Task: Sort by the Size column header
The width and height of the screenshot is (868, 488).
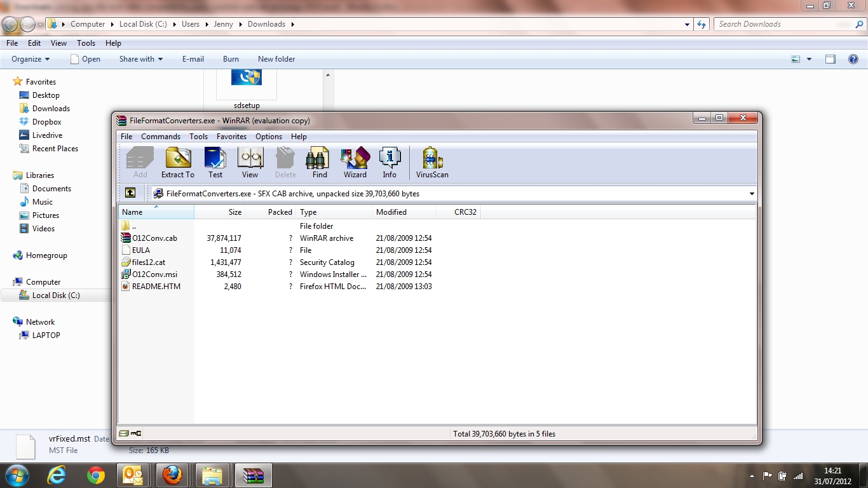Action: click(x=220, y=212)
